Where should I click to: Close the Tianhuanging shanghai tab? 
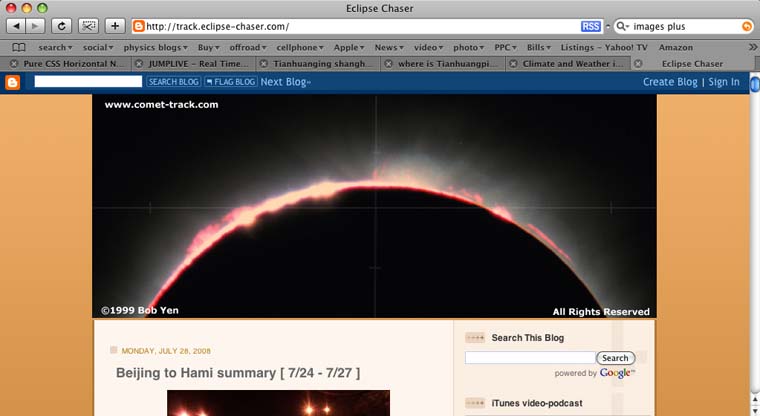(x=264, y=64)
